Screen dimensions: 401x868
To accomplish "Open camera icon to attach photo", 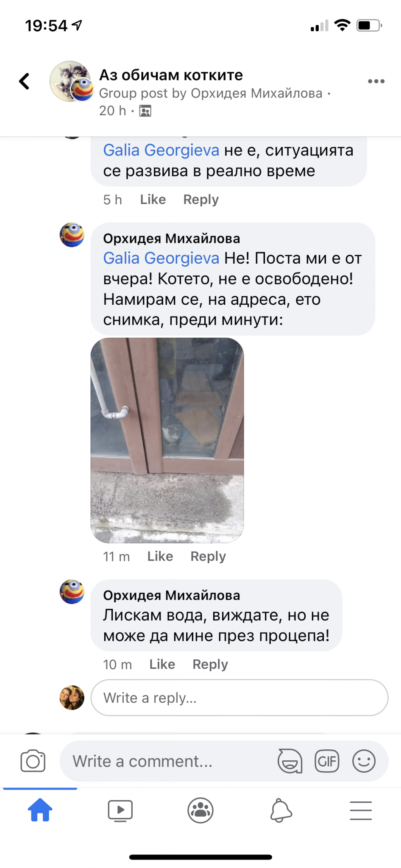I will click(x=33, y=761).
